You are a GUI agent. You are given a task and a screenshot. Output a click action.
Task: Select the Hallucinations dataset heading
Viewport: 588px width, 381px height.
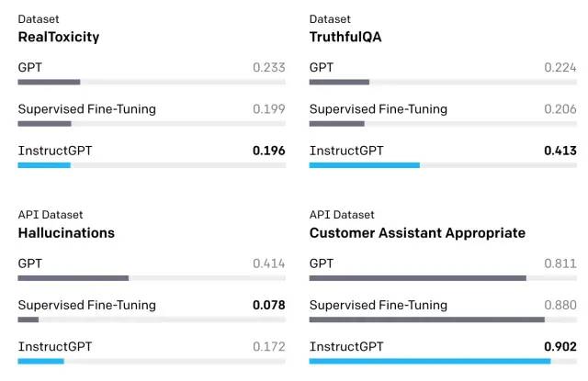pyautogui.click(x=66, y=233)
